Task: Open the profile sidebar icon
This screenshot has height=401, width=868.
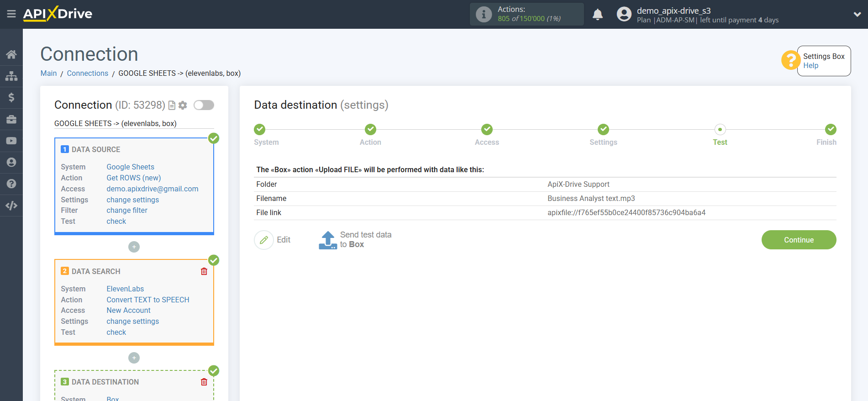Action: (x=11, y=162)
